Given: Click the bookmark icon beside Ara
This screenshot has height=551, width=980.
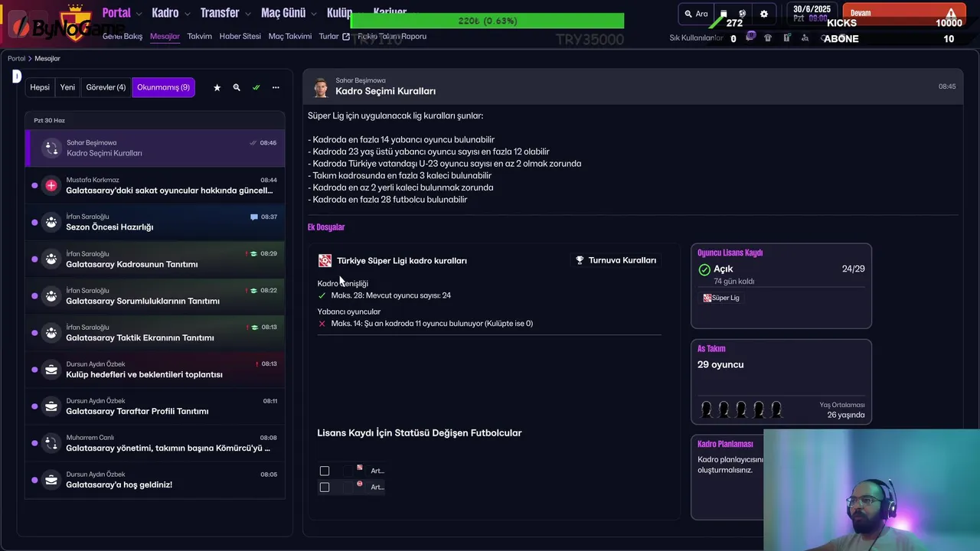Looking at the screenshot, I should [x=724, y=14].
